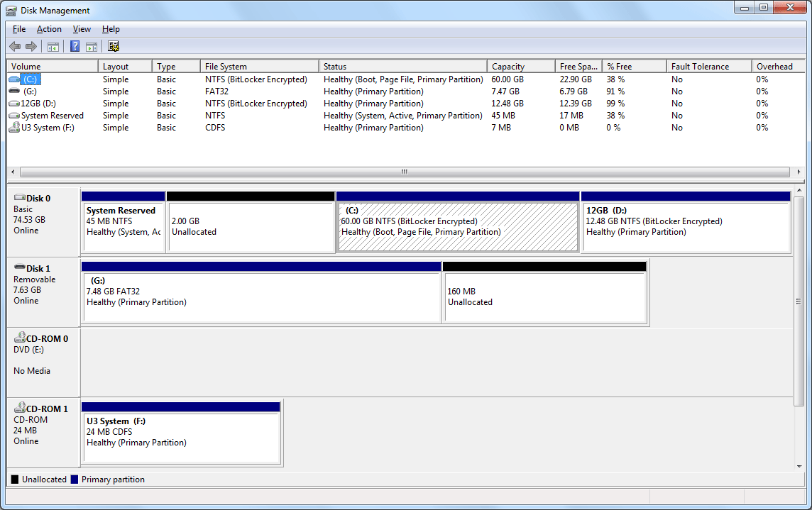Click the Disk 1 removable drive icon
The height and width of the screenshot is (510, 812).
(x=20, y=267)
